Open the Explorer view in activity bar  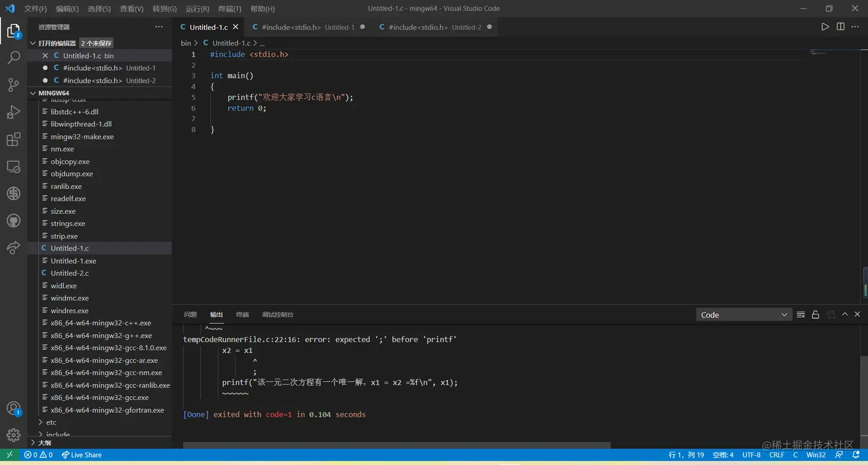[x=13, y=30]
